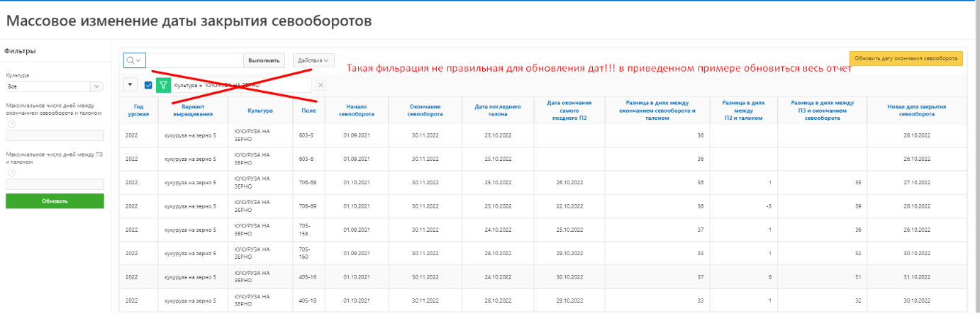Expand the Действия menu

314,60
